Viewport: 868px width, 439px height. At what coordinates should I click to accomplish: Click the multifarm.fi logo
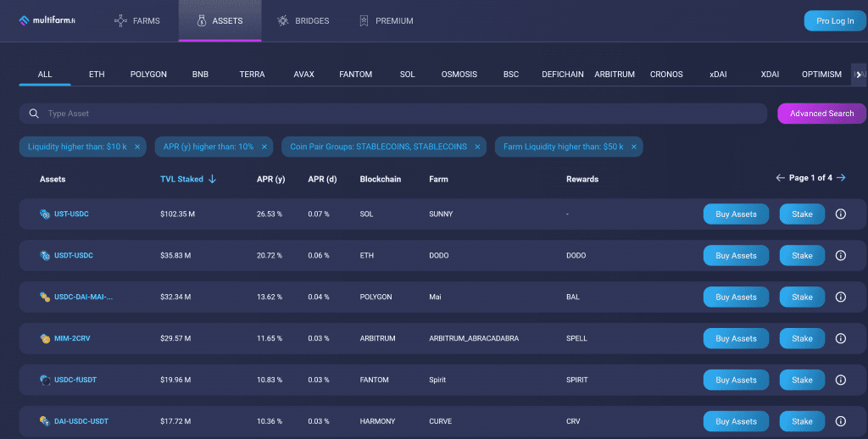point(47,20)
